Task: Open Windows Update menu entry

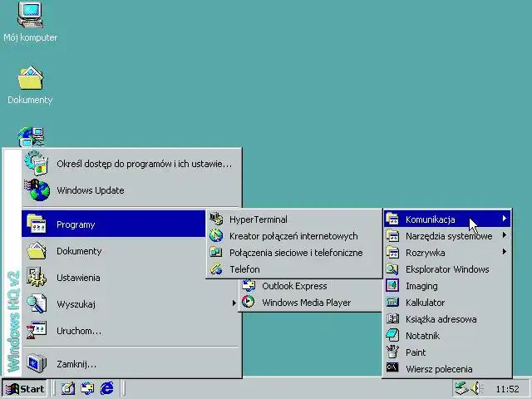Action: tap(131, 190)
